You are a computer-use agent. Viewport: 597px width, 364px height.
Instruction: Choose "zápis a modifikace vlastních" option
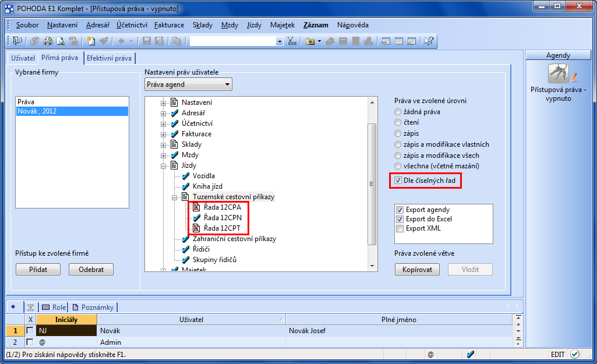point(398,144)
